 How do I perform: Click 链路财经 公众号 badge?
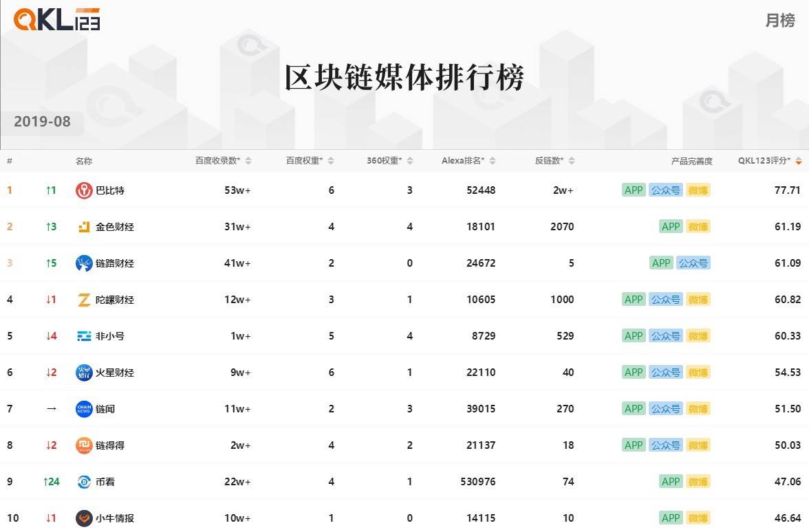point(693,263)
